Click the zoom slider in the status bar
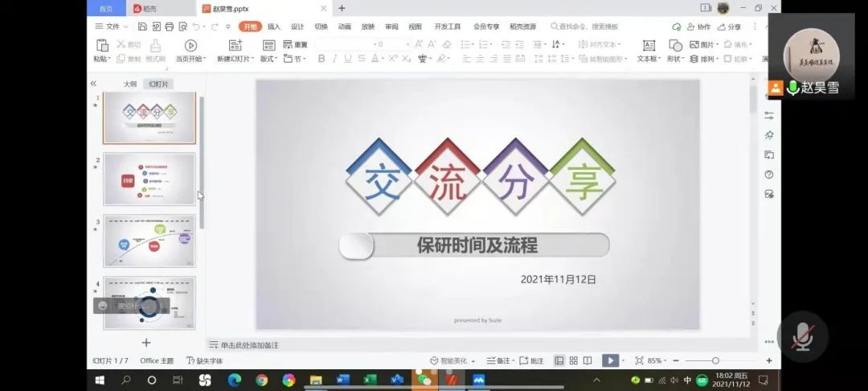868x391 pixels. click(x=715, y=360)
